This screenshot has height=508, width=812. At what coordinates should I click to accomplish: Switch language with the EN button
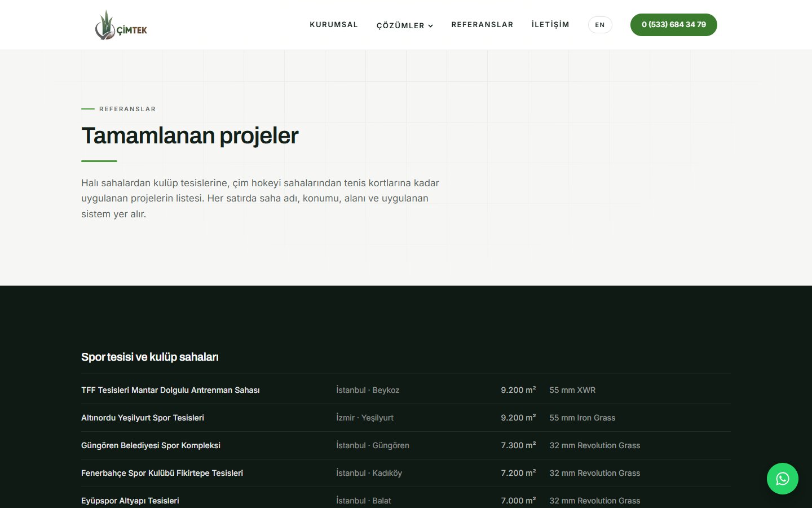(x=600, y=25)
